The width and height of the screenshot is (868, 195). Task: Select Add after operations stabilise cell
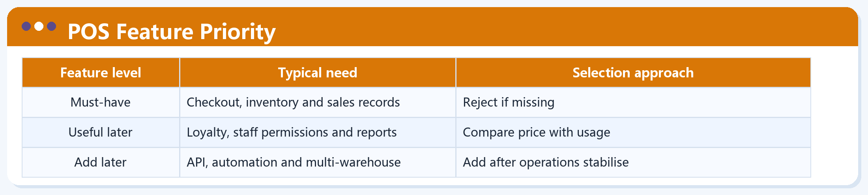pyautogui.click(x=633, y=162)
